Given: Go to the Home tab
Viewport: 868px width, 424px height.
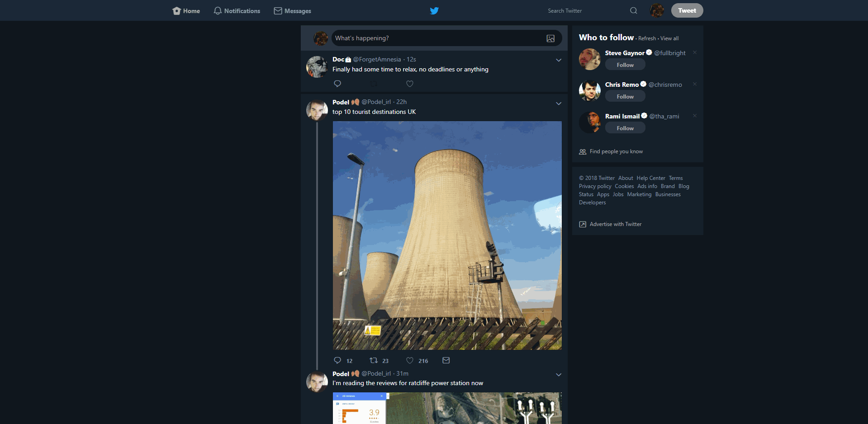Looking at the screenshot, I should click(186, 11).
